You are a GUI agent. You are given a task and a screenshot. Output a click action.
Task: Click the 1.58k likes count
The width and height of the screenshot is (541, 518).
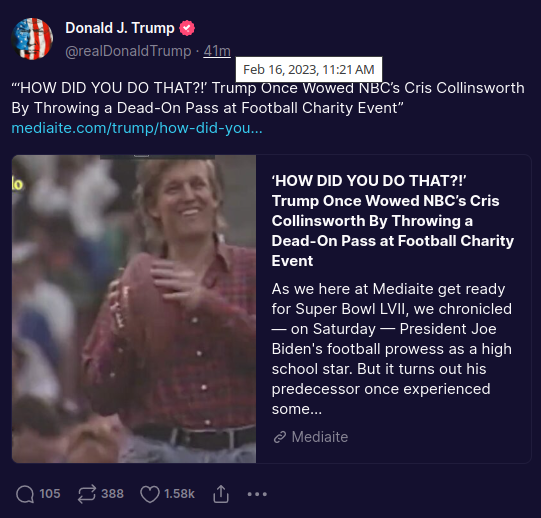click(x=179, y=494)
